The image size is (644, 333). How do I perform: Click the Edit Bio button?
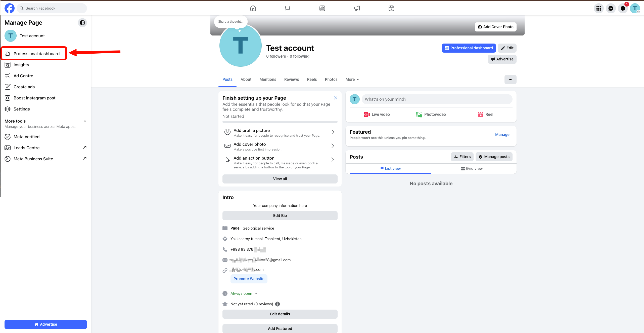[x=280, y=216]
